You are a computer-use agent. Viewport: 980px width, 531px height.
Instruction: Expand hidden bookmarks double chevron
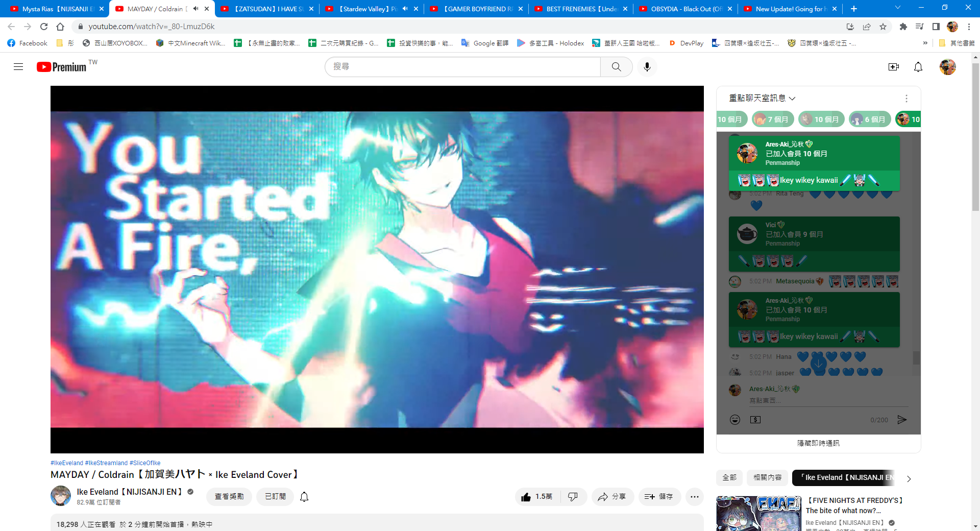pyautogui.click(x=925, y=43)
